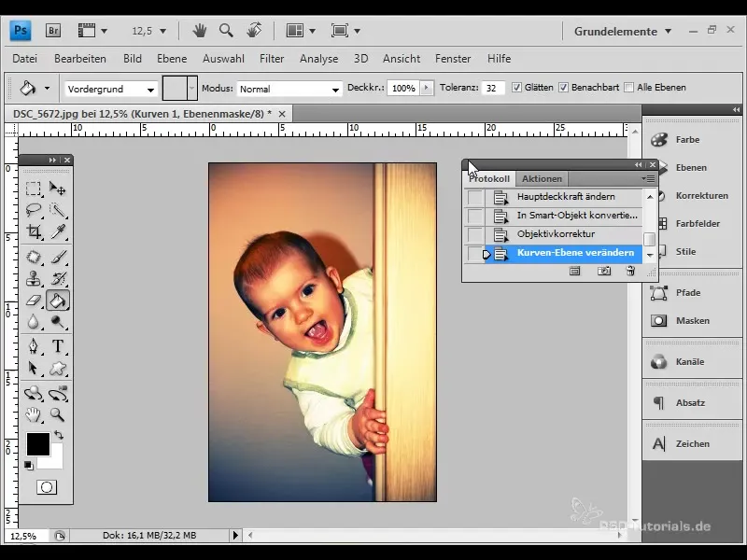Delete current state in Protokoll panel
This screenshot has height=560, width=747.
tap(631, 271)
